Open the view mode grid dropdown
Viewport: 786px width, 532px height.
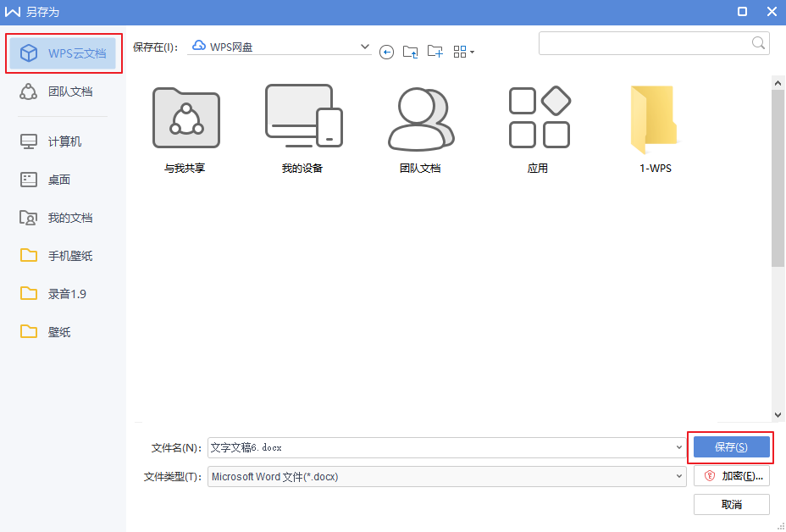click(464, 53)
